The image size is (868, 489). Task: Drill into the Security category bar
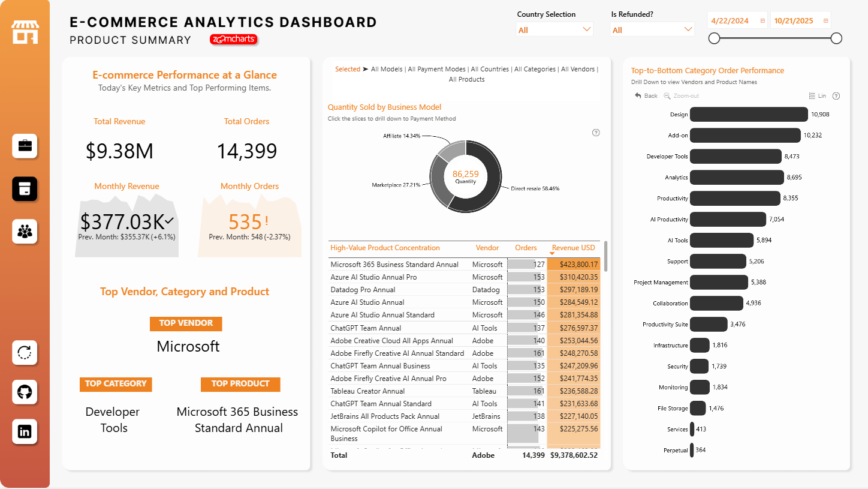[699, 366]
